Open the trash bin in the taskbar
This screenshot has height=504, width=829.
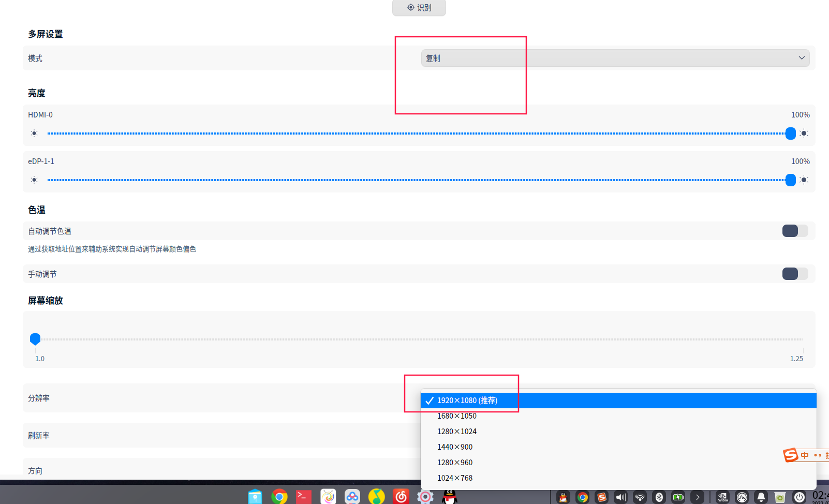[780, 497]
